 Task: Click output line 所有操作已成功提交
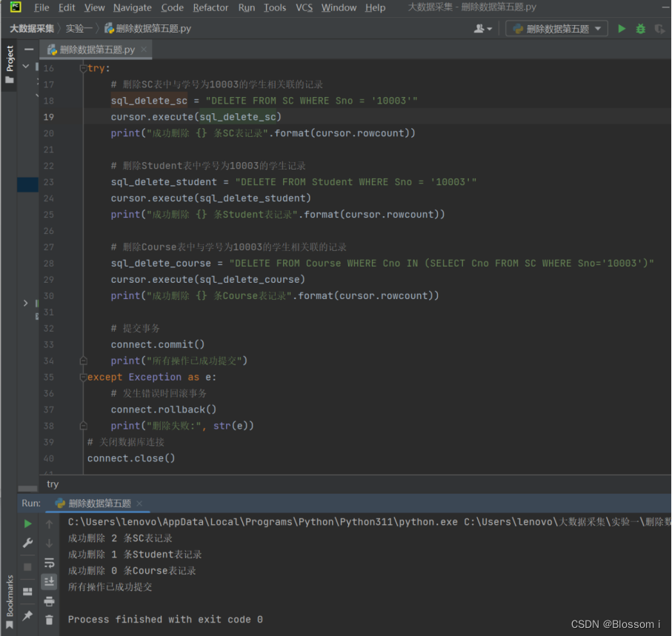[110, 587]
